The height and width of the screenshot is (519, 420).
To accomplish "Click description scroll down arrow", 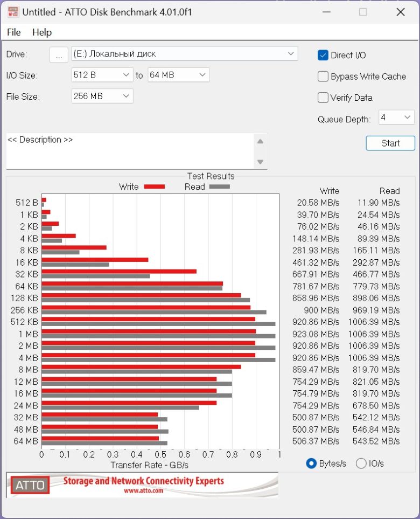I will (x=260, y=162).
